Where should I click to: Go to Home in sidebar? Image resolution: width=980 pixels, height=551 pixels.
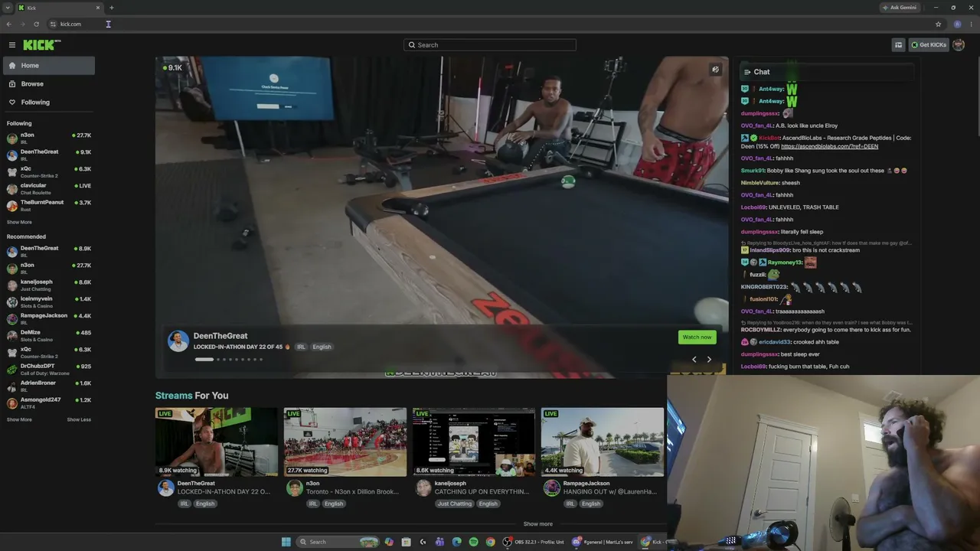click(49, 66)
